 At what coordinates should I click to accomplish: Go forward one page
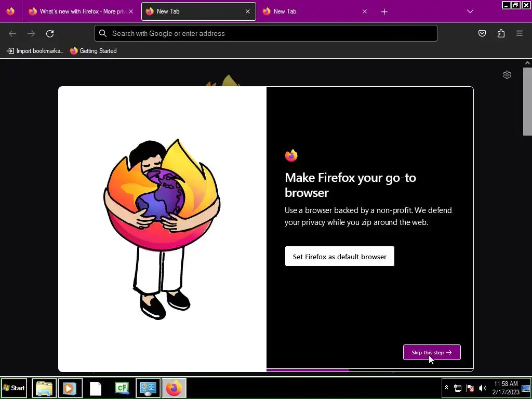tap(31, 33)
